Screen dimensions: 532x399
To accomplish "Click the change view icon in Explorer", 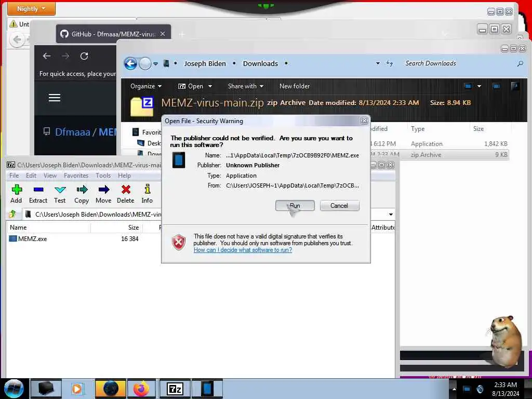I will pos(468,86).
